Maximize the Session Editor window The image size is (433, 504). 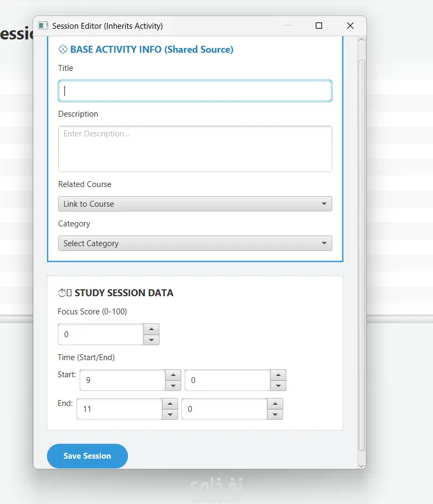[x=319, y=26]
